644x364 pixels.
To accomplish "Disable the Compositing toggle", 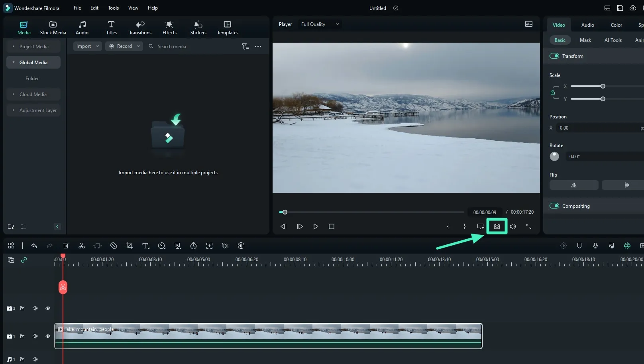I will coord(554,206).
